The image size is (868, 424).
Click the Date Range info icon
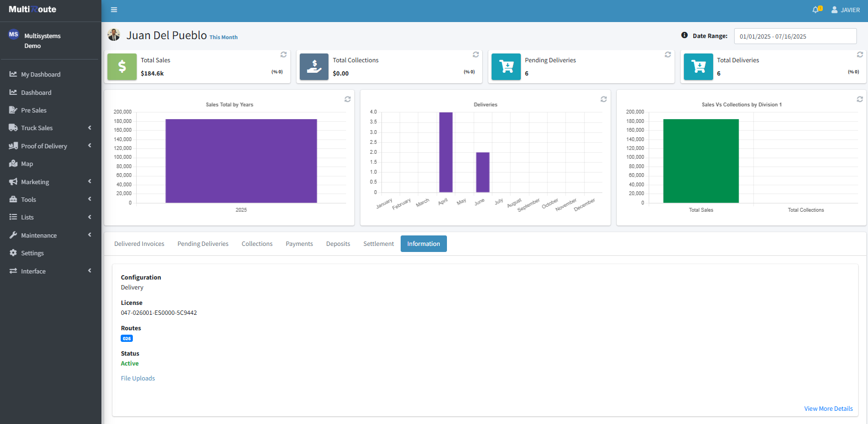pyautogui.click(x=684, y=35)
